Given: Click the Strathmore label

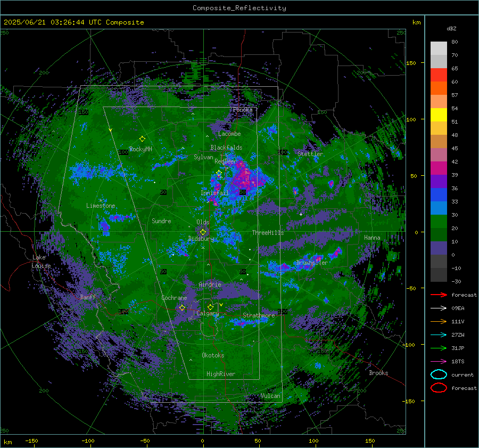Looking at the screenshot, I should coord(259,315).
